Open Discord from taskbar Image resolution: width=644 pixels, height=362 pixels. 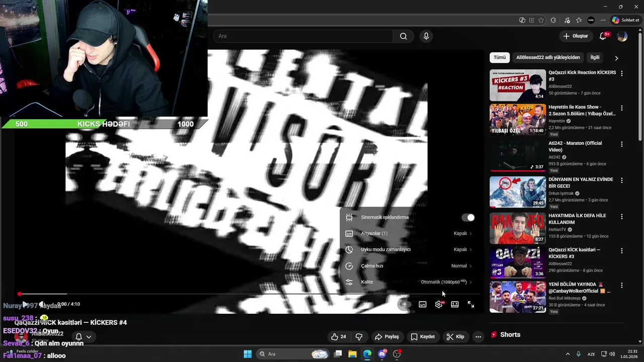click(382, 354)
